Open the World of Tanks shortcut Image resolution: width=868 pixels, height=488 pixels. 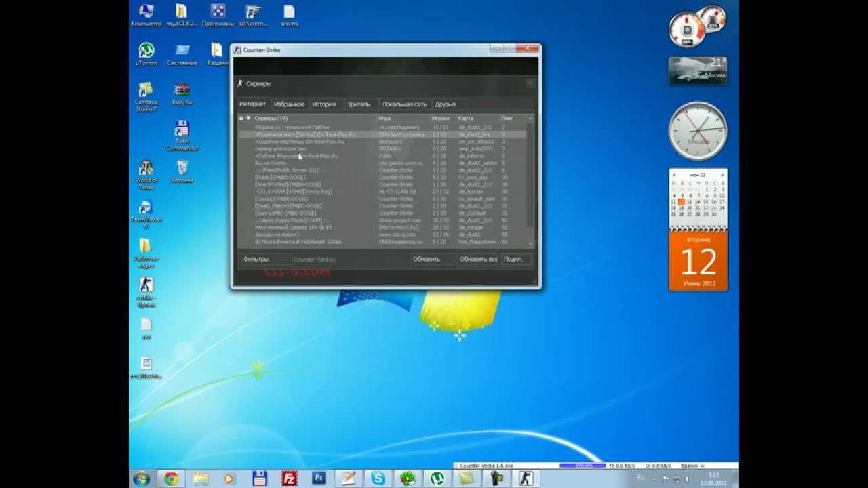[146, 176]
